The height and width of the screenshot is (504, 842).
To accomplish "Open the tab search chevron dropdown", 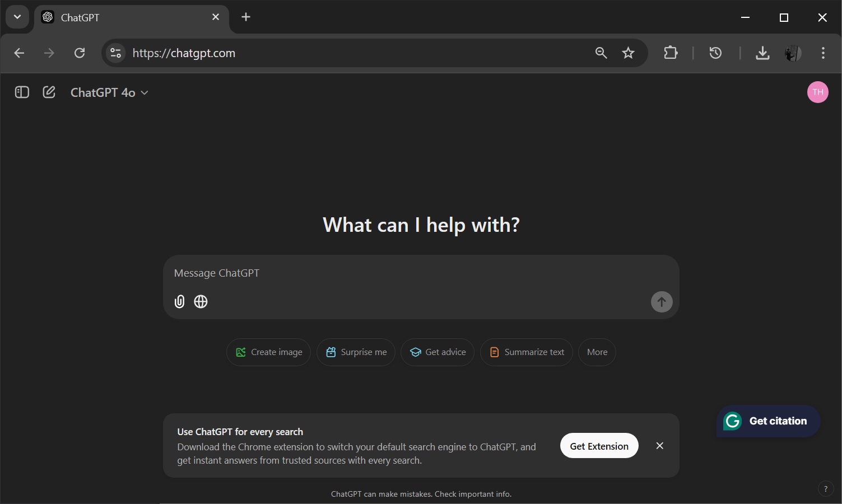I will [x=17, y=17].
